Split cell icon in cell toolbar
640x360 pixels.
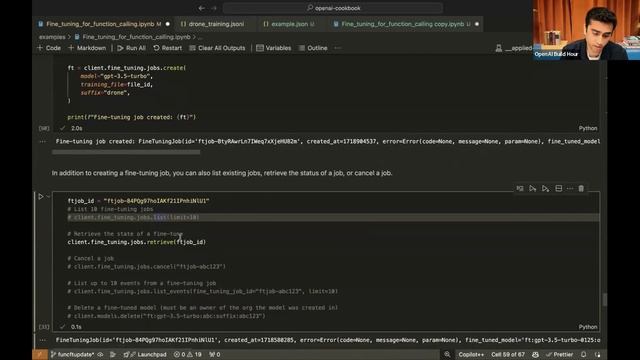(x=559, y=189)
